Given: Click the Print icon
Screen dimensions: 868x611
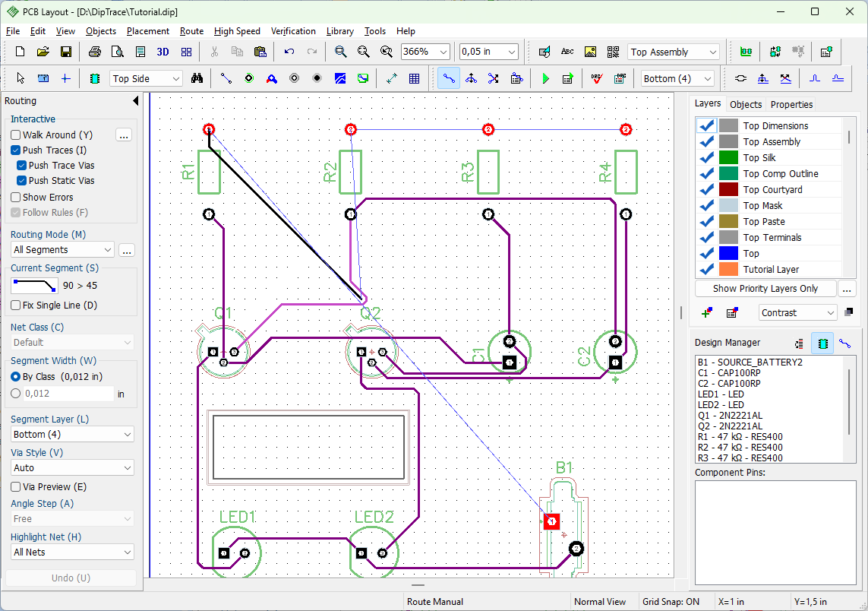Looking at the screenshot, I should (95, 52).
